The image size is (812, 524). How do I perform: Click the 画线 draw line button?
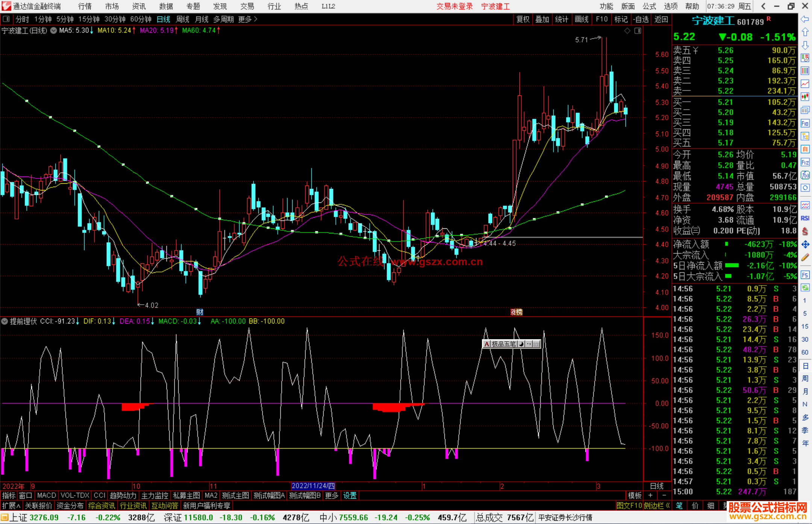point(582,19)
